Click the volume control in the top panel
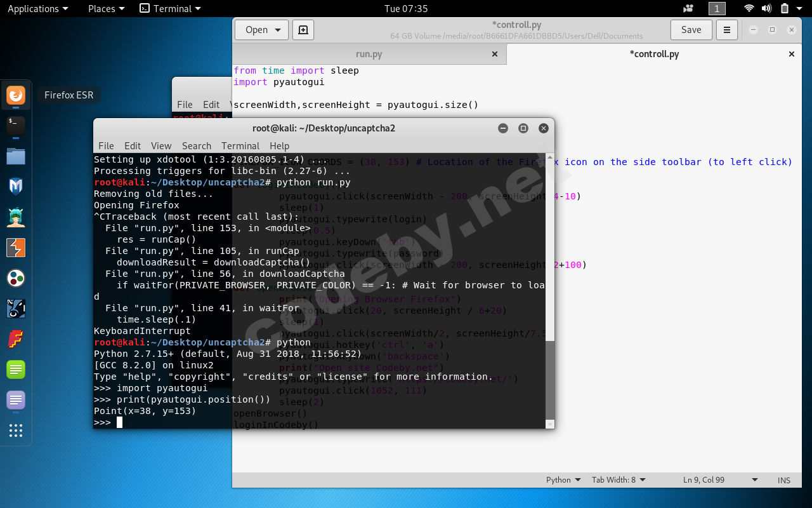812x508 pixels. pyautogui.click(x=766, y=8)
